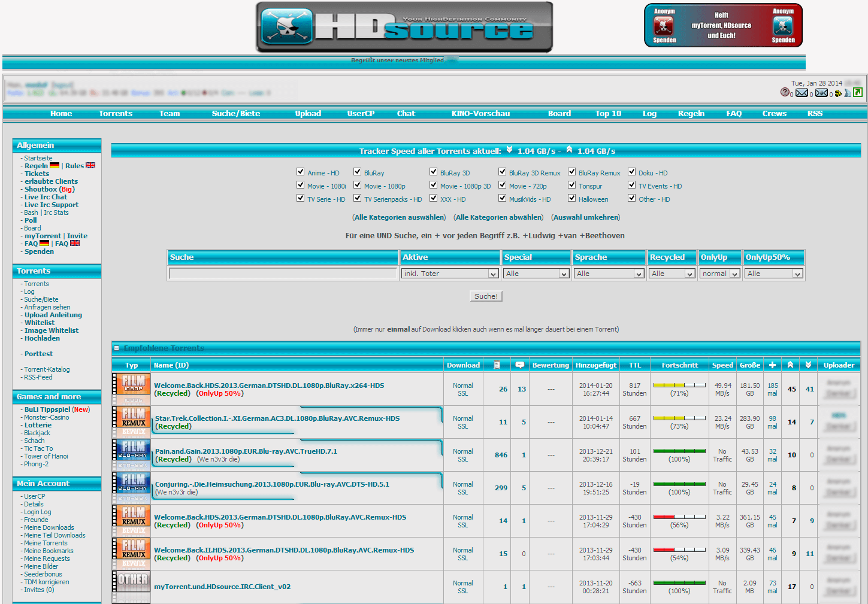
Task: Sort by leechers down-arrow column icon
Action: [x=808, y=365]
